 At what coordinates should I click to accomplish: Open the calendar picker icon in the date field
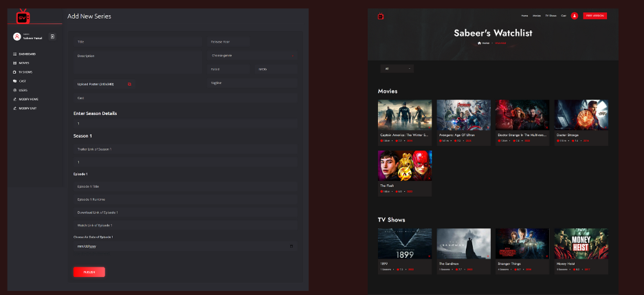click(291, 246)
